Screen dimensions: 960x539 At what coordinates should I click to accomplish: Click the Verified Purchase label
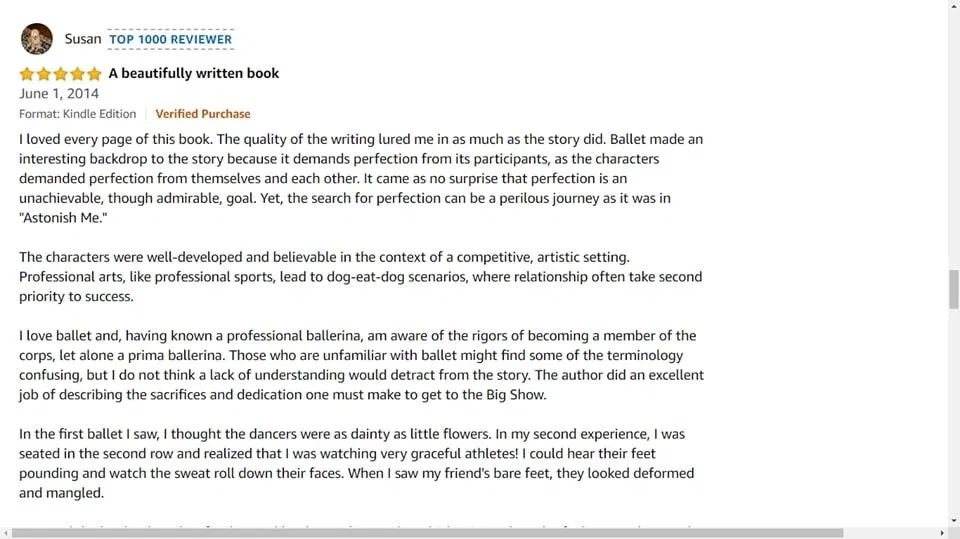click(203, 114)
